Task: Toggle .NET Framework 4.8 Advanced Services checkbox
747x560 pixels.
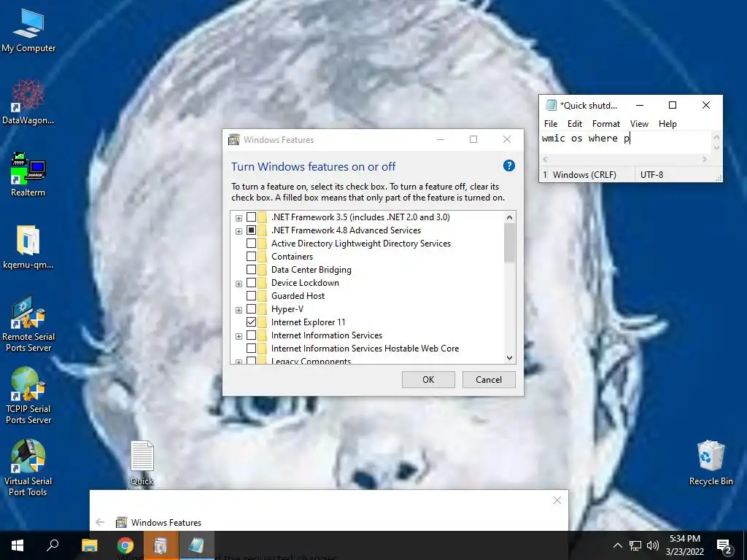Action: tap(251, 230)
